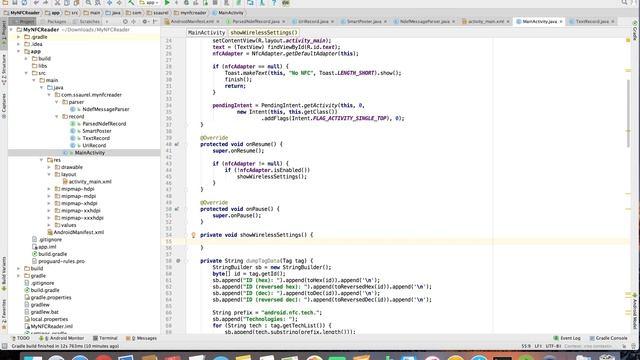Click override gutter icon beside onPause
Viewport: 640px width, 360px height.
coord(177,209)
